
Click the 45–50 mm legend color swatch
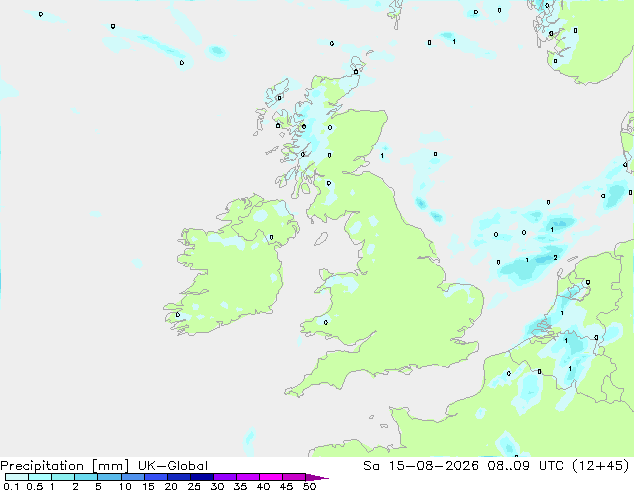coord(294,477)
